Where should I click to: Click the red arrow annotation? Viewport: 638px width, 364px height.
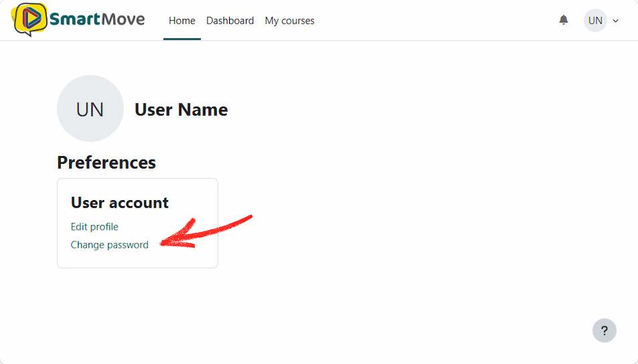pyautogui.click(x=206, y=232)
